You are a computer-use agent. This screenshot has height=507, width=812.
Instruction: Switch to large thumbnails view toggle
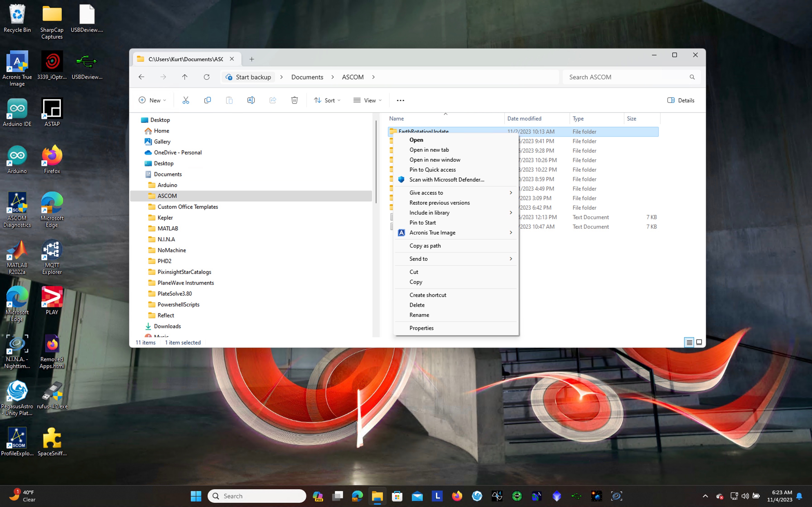(699, 342)
